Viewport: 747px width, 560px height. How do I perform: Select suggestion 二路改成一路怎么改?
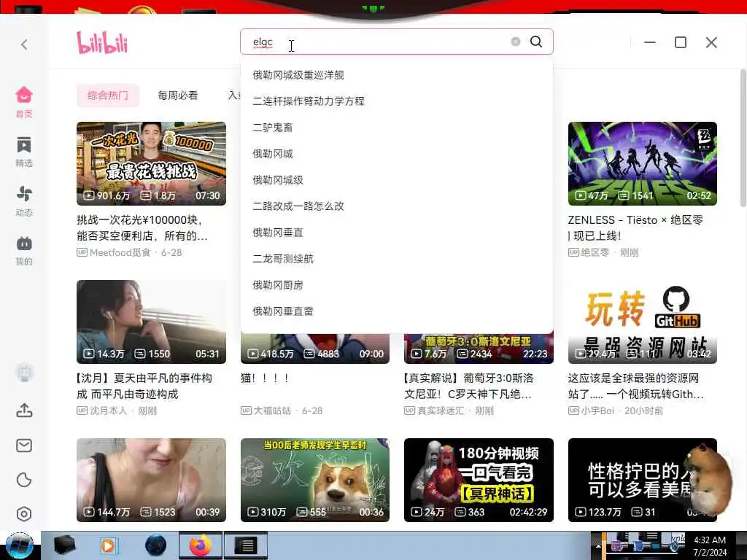pyautogui.click(x=396, y=206)
